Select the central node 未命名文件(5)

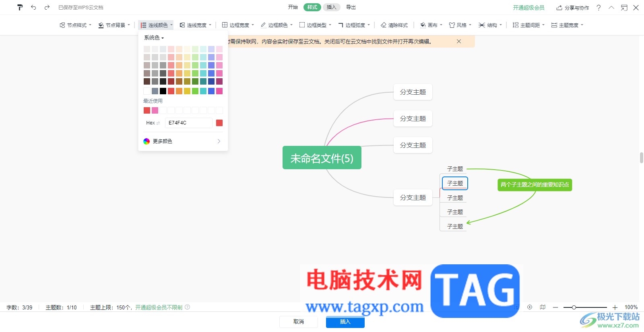[x=322, y=158]
